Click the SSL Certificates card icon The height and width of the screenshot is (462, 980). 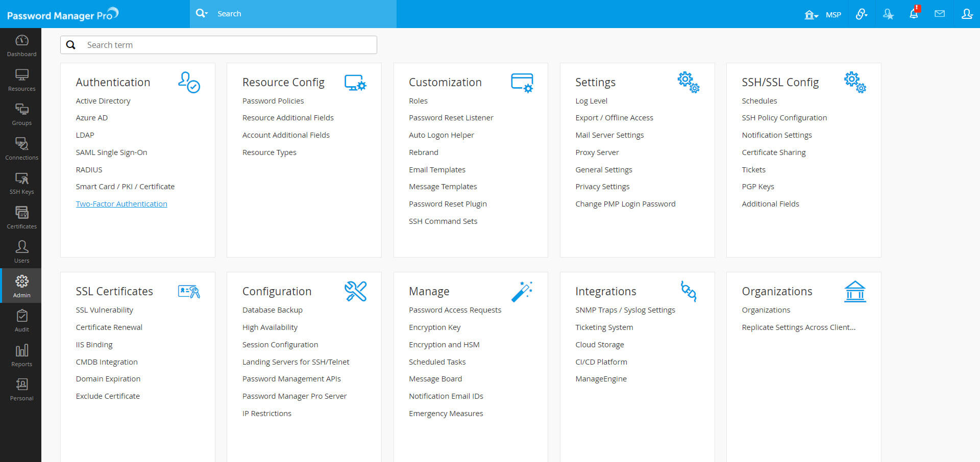tap(189, 291)
